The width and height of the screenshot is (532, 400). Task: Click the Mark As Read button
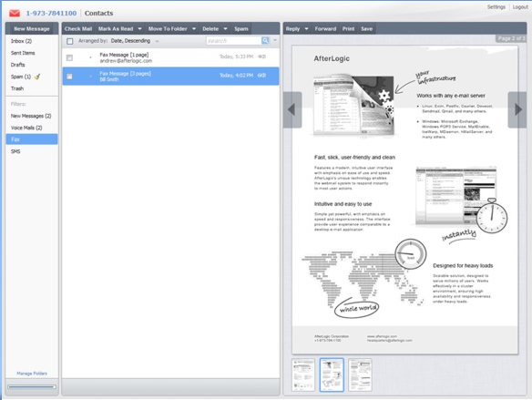[116, 29]
